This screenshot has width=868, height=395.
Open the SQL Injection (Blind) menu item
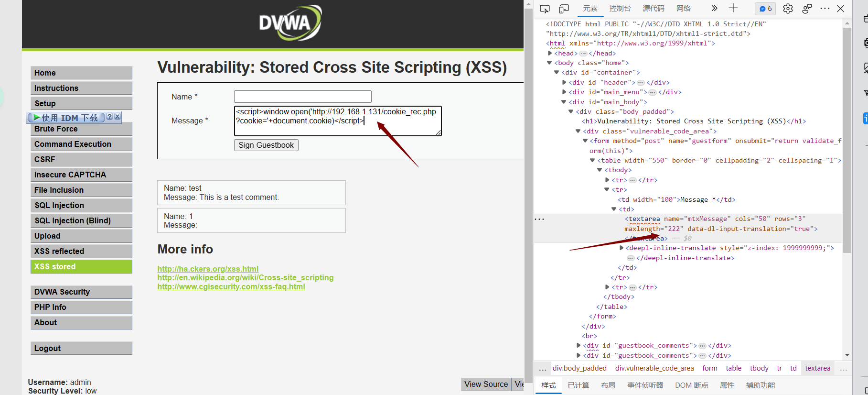tap(81, 220)
